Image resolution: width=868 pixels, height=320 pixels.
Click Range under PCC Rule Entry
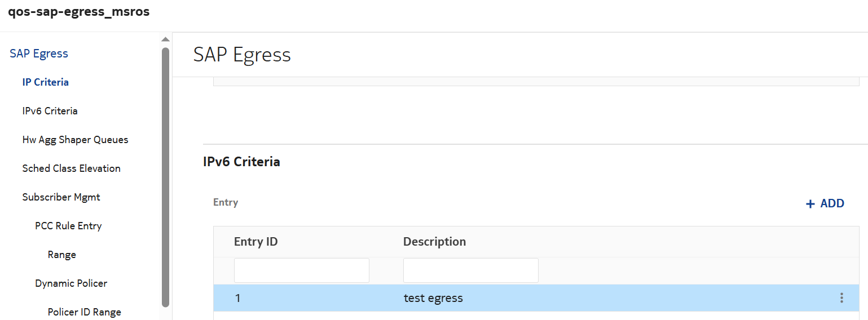[x=62, y=255]
